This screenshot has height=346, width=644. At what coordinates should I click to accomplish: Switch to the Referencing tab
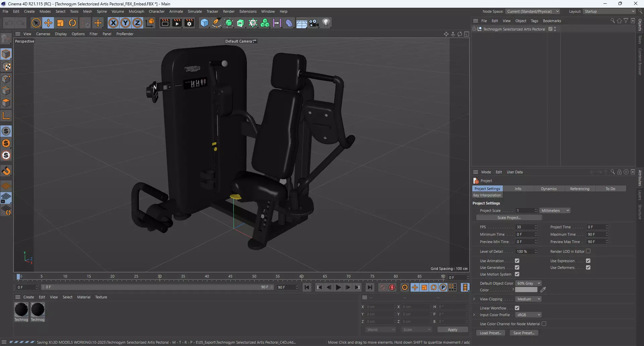point(580,189)
